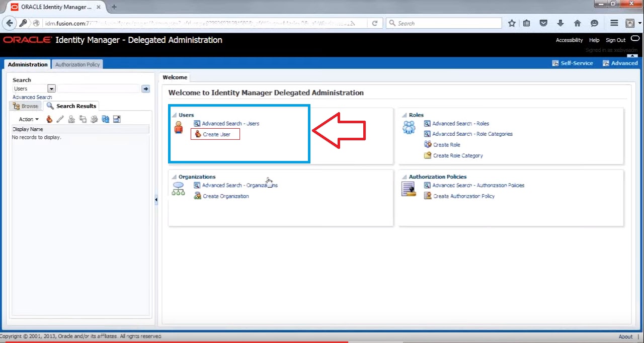Select the Delete User icon in the toolbar
644x343 pixels.
pos(71,119)
